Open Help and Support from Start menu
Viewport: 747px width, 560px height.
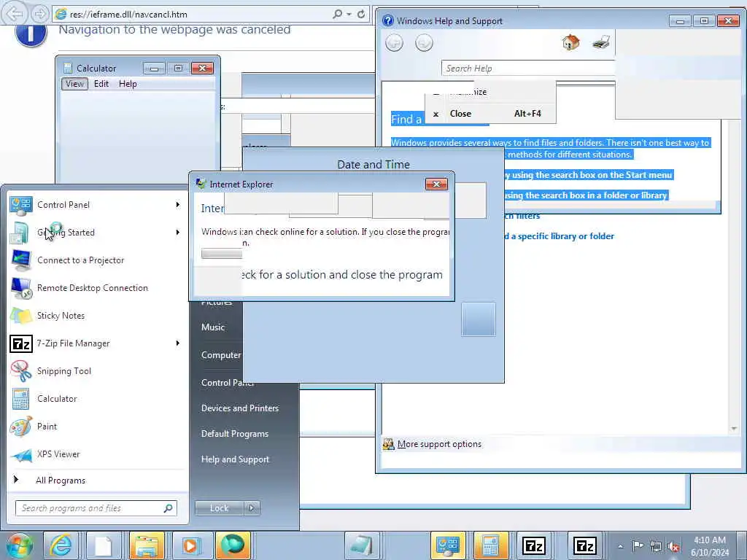[235, 459]
